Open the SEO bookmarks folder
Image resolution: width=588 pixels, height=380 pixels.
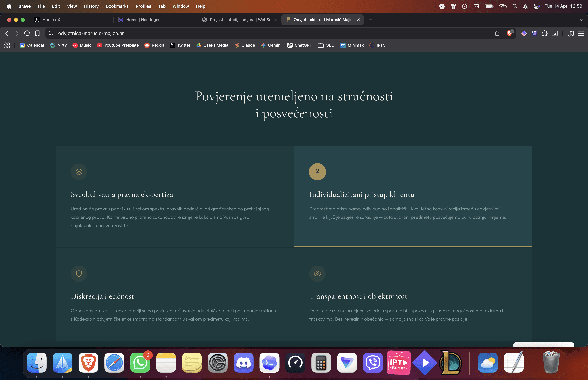326,45
